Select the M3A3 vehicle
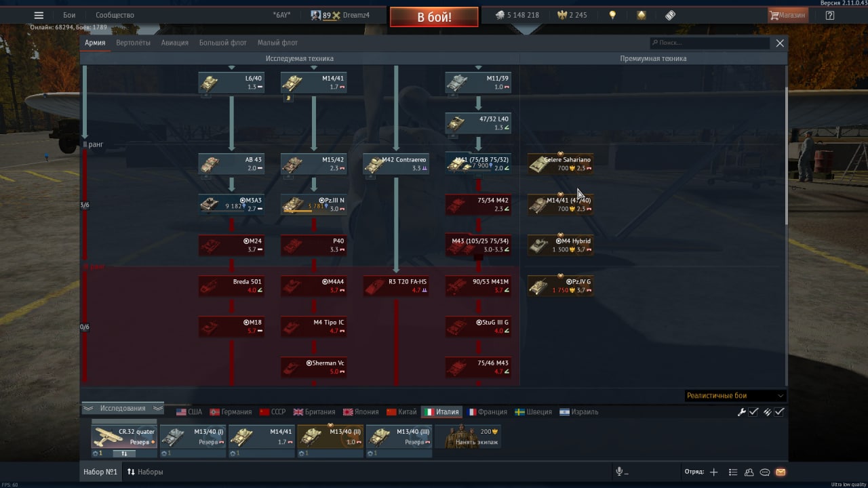Viewport: 868px width, 488px height. [231, 205]
